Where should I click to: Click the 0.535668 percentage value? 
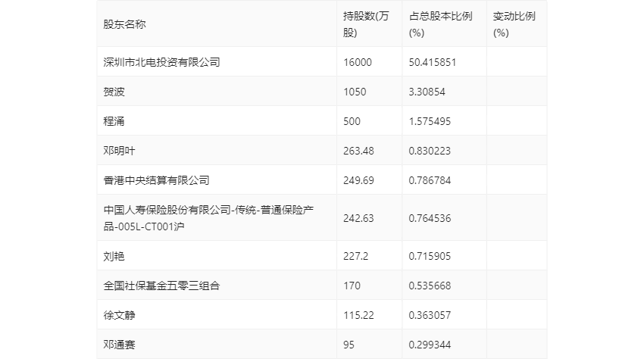pos(430,286)
